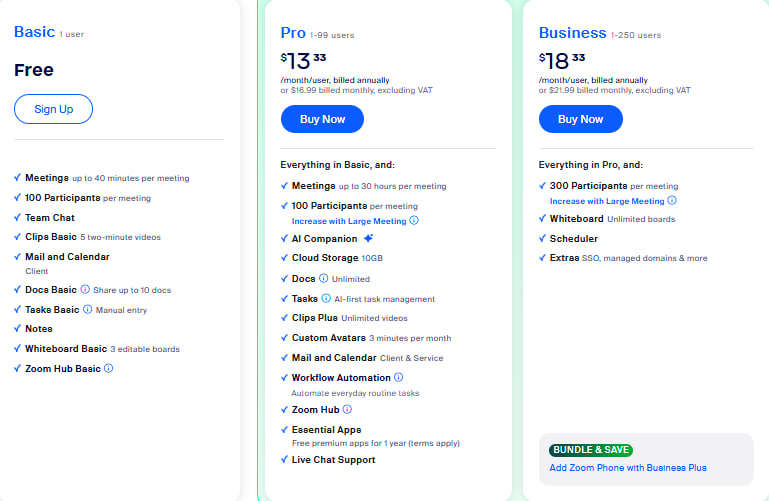Click Buy Now under the Business plan
Viewport: 769px width, 501px height.
(x=580, y=119)
